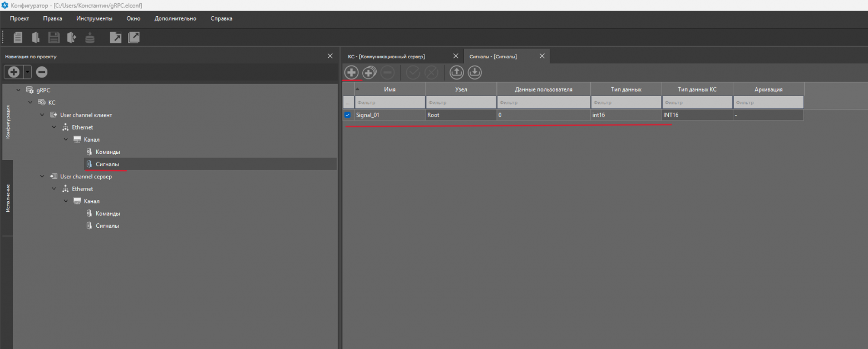Click the User channel сервер icon
Screen dimensions: 868x349
pos(53,177)
